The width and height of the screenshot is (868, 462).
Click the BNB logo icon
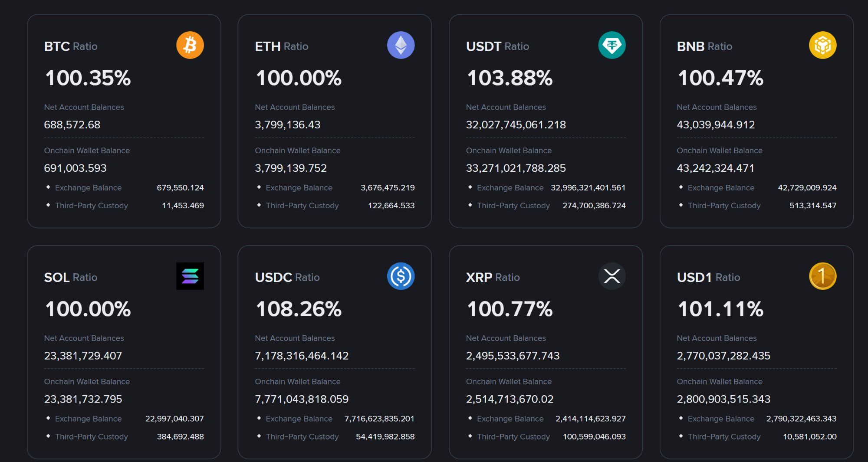point(823,45)
